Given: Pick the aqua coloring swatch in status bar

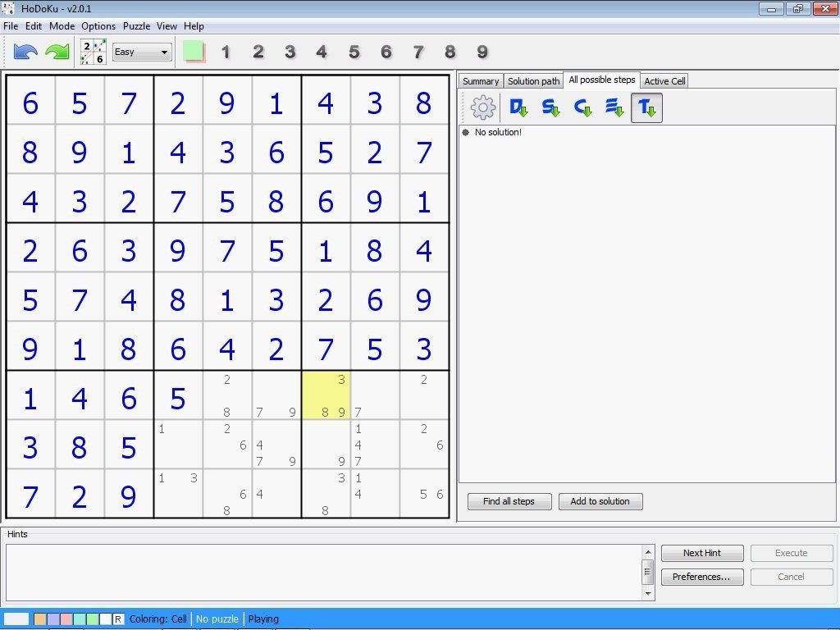Looking at the screenshot, I should point(80,619).
